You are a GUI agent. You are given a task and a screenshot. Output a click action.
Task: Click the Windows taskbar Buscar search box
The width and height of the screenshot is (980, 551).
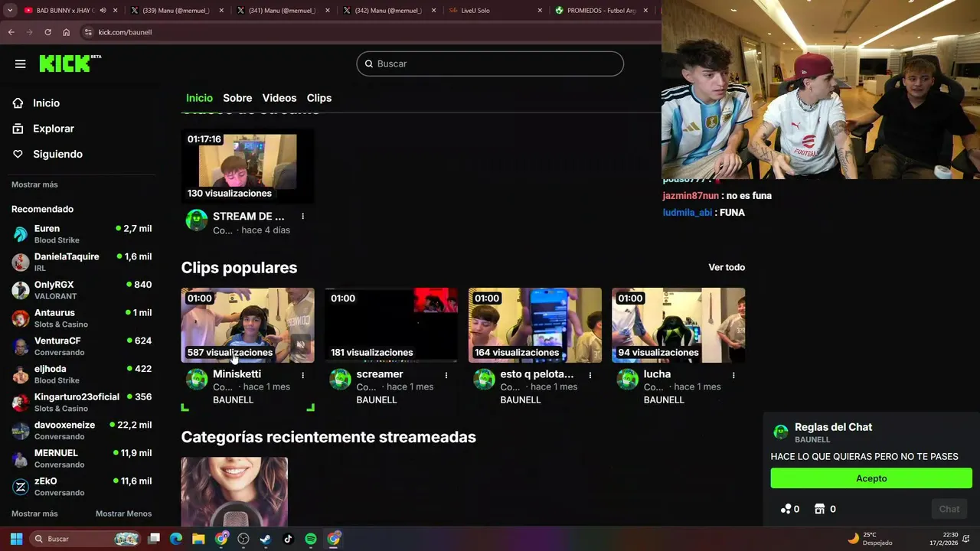tap(85, 539)
